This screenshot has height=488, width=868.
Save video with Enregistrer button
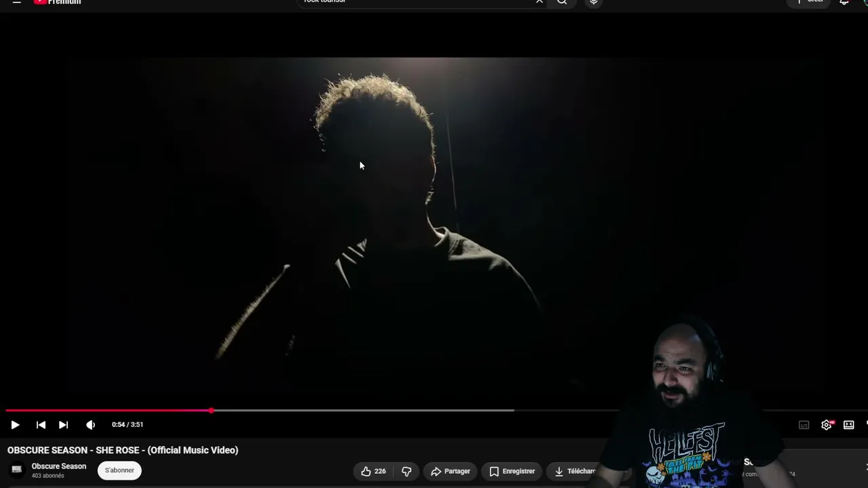[x=512, y=471]
